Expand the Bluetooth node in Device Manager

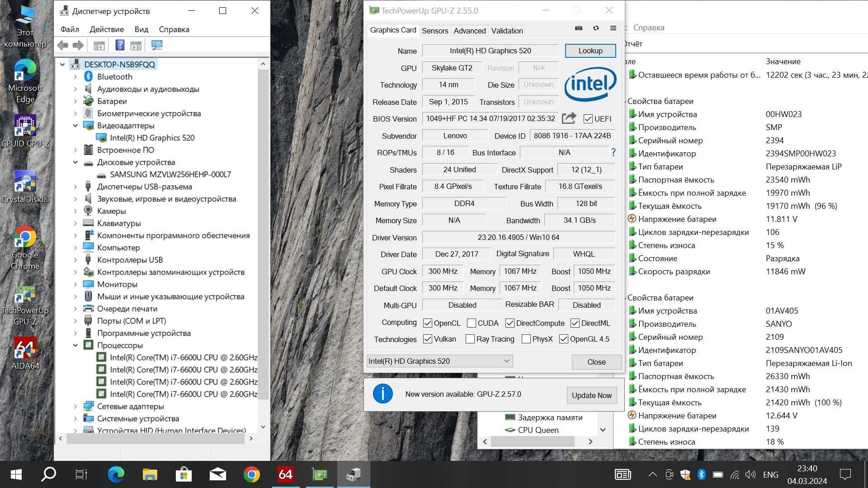point(75,77)
